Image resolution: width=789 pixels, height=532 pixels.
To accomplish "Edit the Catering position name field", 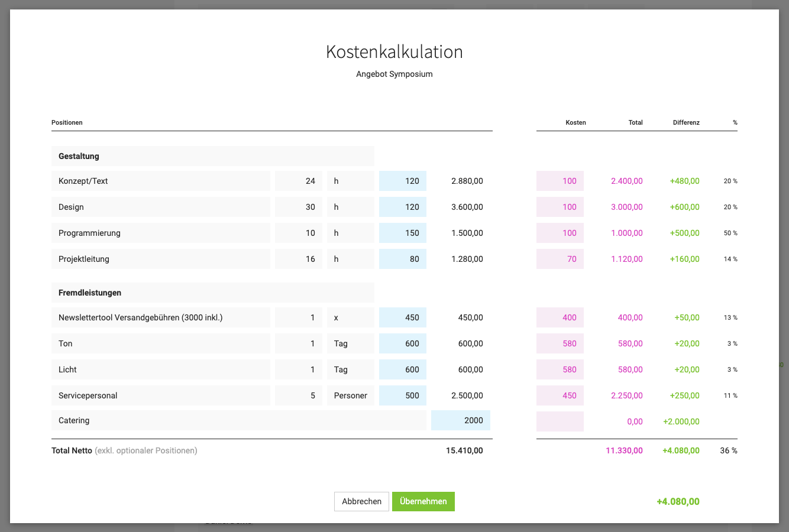I will click(239, 420).
